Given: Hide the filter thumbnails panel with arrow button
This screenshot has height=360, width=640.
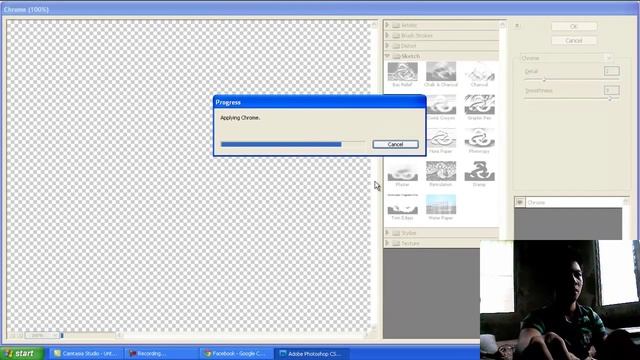Looking at the screenshot, I should tap(517, 25).
